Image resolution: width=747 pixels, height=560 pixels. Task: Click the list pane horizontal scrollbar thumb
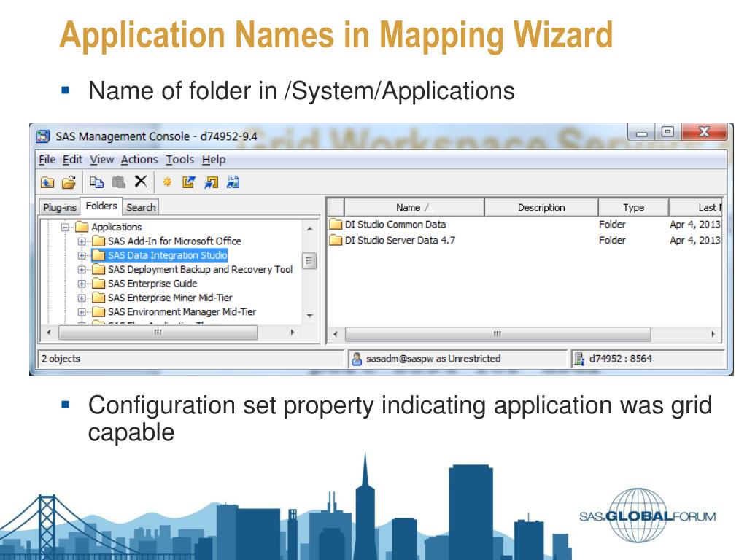tap(498, 334)
